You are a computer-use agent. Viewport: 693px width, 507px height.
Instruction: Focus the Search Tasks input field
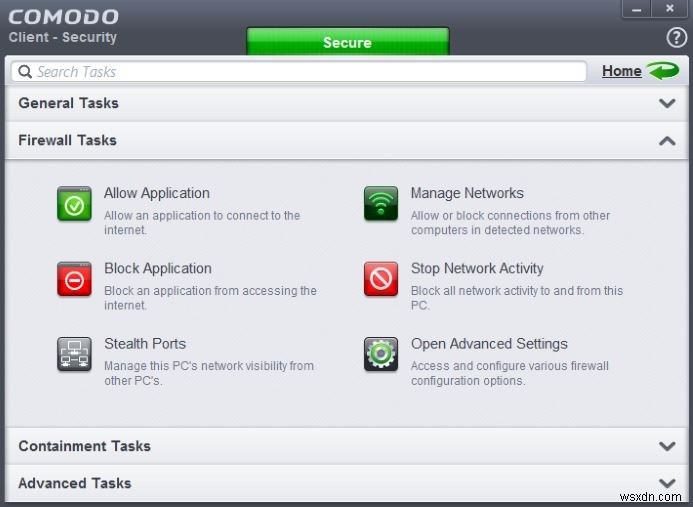[x=300, y=72]
